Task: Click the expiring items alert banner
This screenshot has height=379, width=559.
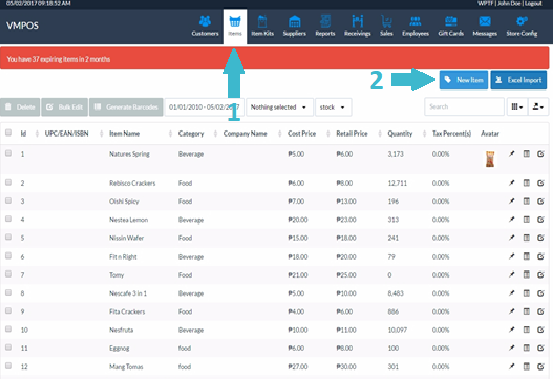Action: [x=275, y=58]
